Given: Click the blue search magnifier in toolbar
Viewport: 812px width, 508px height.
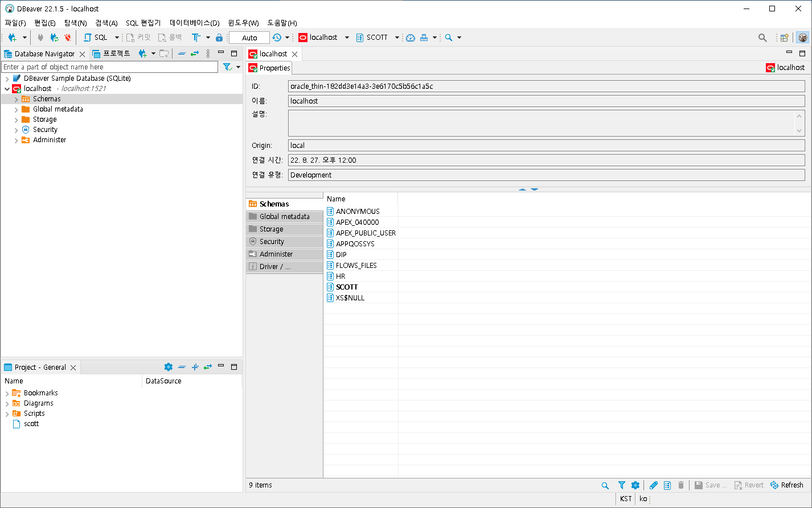Looking at the screenshot, I should click(x=449, y=38).
